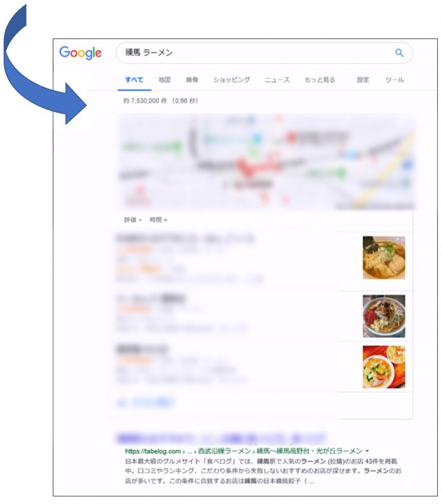Select the すべて tab

pyautogui.click(x=134, y=80)
